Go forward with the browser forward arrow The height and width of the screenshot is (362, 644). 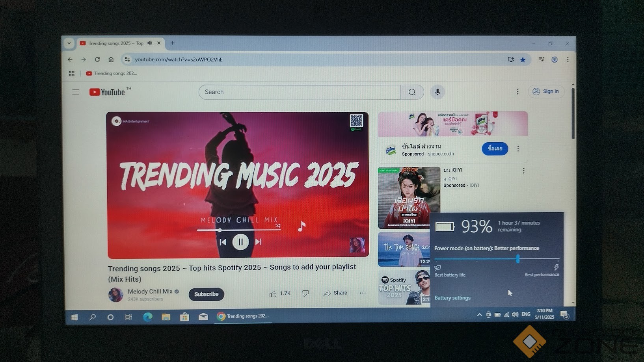click(84, 59)
